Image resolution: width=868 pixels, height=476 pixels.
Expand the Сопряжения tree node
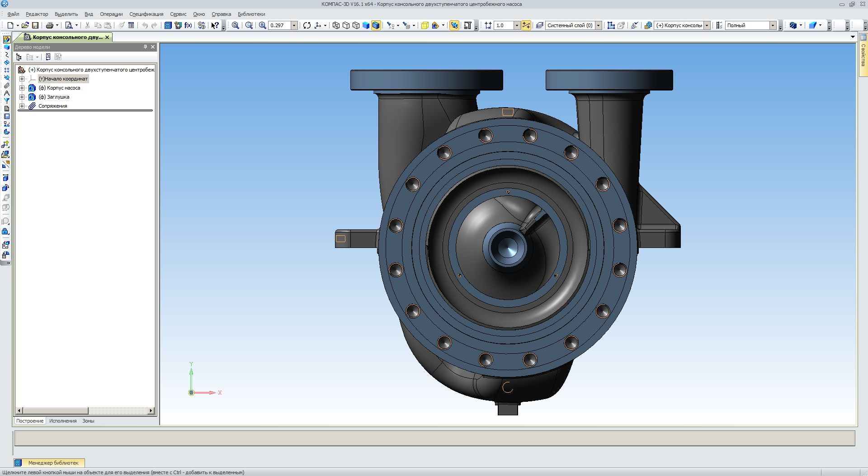point(22,106)
